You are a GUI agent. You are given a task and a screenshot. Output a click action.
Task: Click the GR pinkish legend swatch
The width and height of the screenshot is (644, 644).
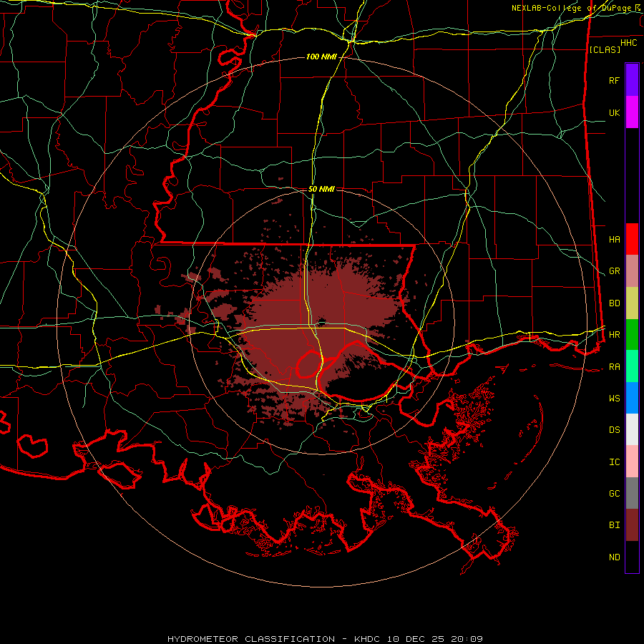632,270
